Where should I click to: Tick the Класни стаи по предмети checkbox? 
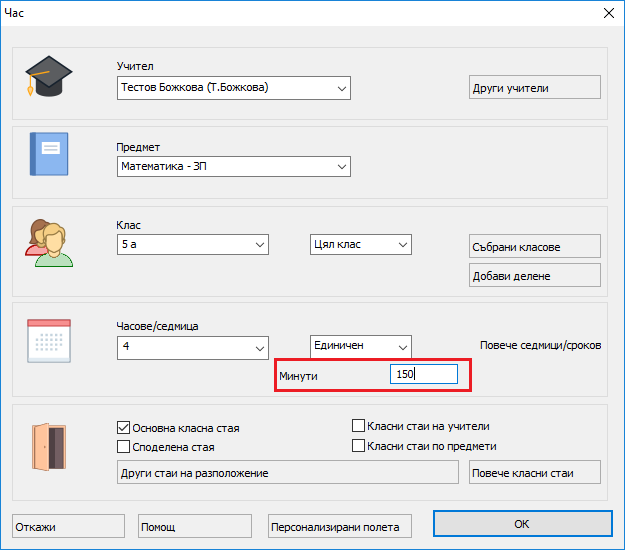359,446
